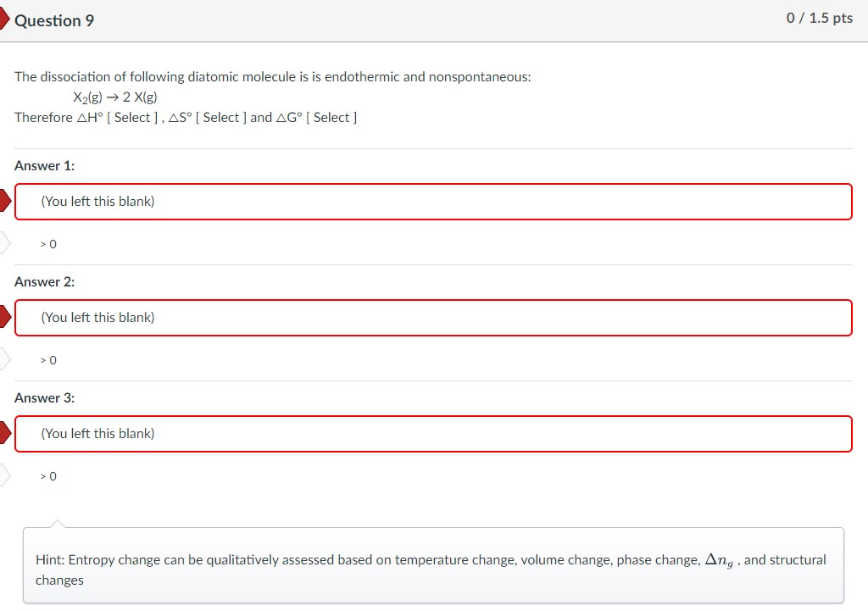Screen dimensions: 868x611
Task: Select the '> 0' correct answer under Answer 2
Action: (x=47, y=359)
